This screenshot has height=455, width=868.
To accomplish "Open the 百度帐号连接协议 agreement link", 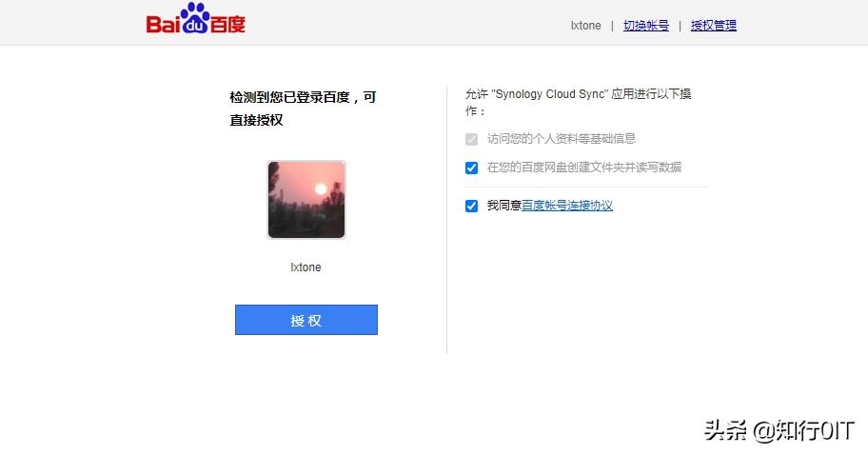I will 567,206.
